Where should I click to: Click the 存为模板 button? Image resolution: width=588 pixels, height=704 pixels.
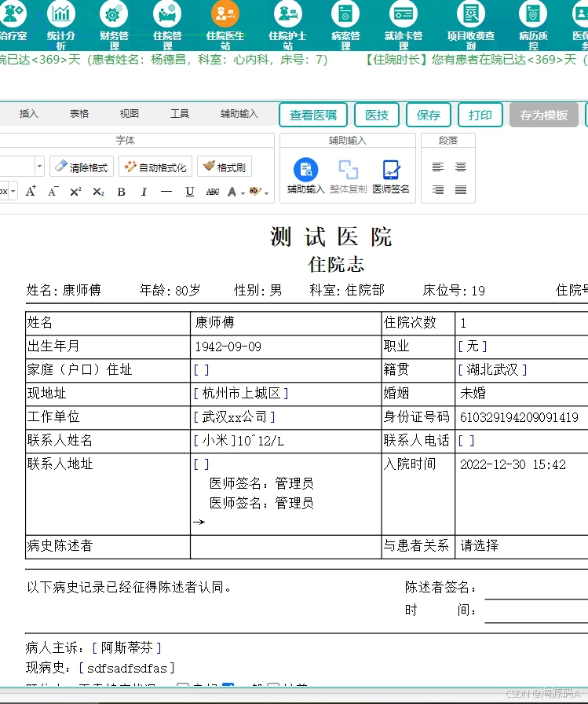click(x=543, y=115)
